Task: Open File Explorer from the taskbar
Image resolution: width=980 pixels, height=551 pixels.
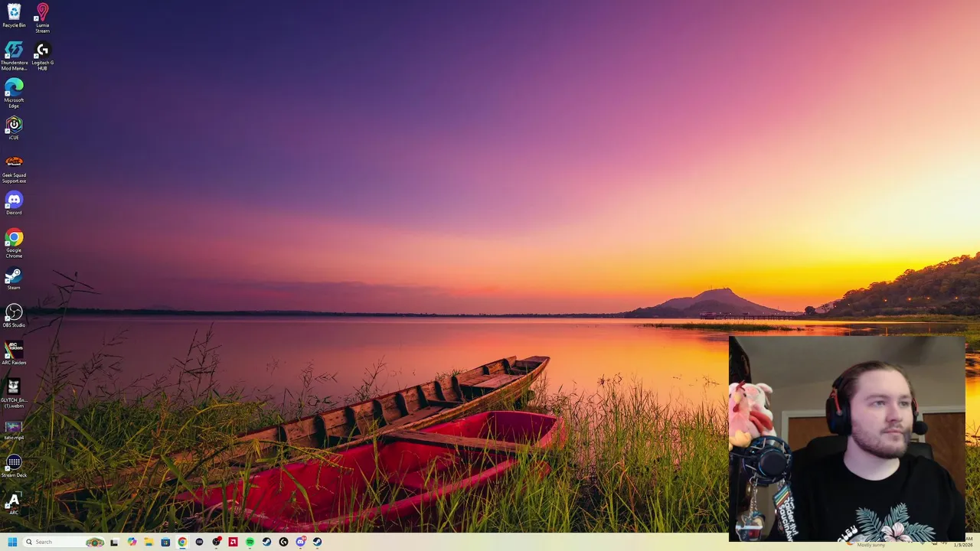Action: (149, 542)
